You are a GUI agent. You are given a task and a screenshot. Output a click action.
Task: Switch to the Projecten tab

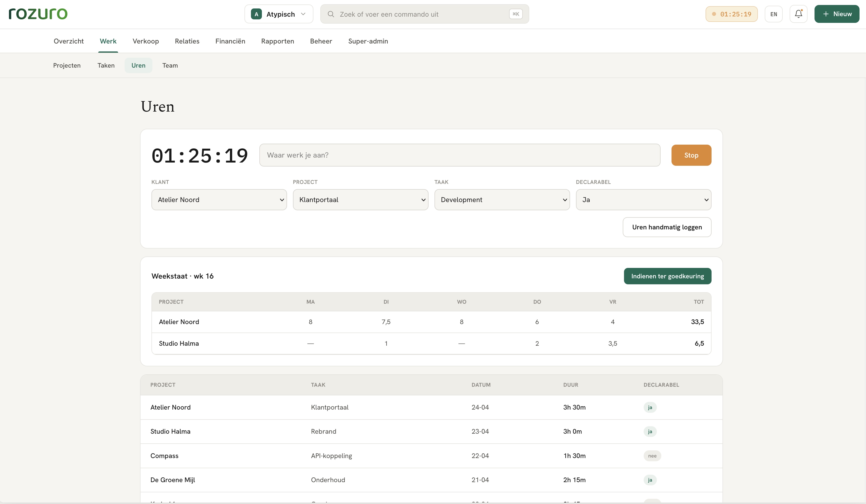(67, 65)
